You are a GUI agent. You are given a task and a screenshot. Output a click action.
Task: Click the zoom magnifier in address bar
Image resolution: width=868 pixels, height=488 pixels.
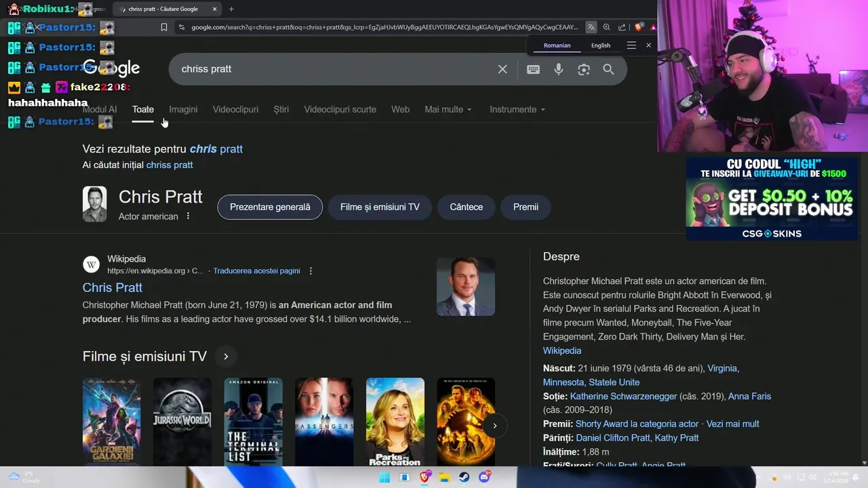coord(607,27)
